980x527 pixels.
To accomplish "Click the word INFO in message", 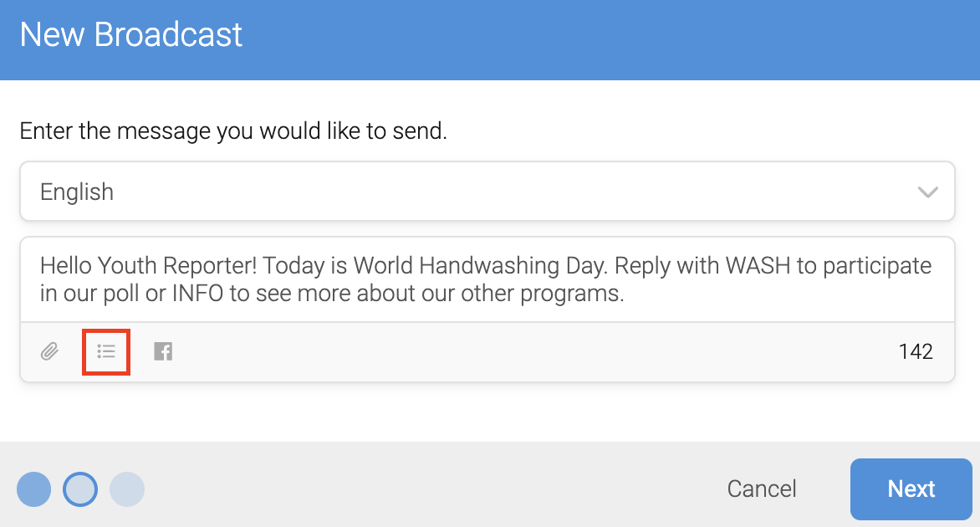I will click(197, 293).
